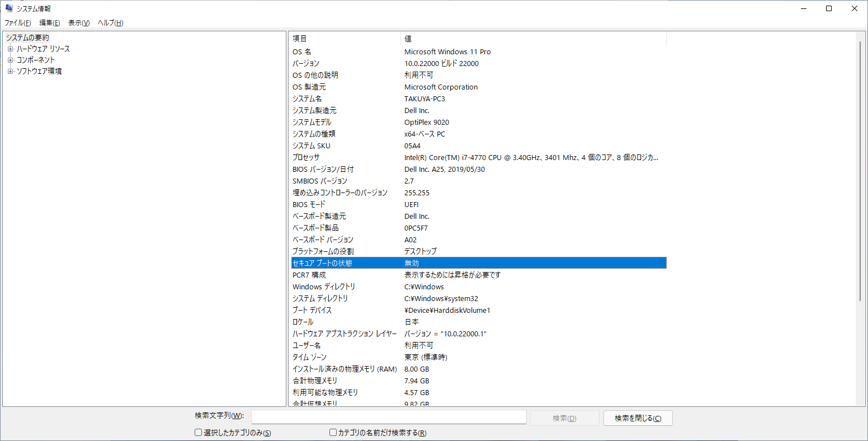Viewport: 868px width, 441px height.
Task: Select the プロセッサ row
Action: coord(478,157)
